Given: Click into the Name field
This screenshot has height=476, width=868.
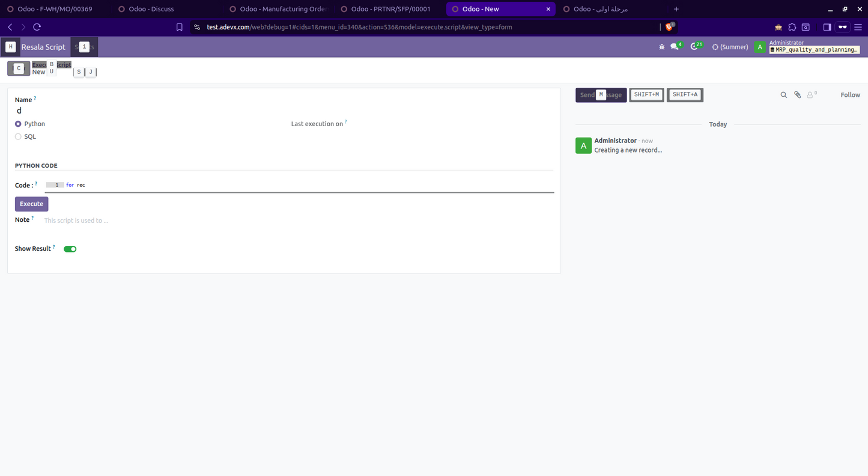Looking at the screenshot, I should [x=284, y=111].
